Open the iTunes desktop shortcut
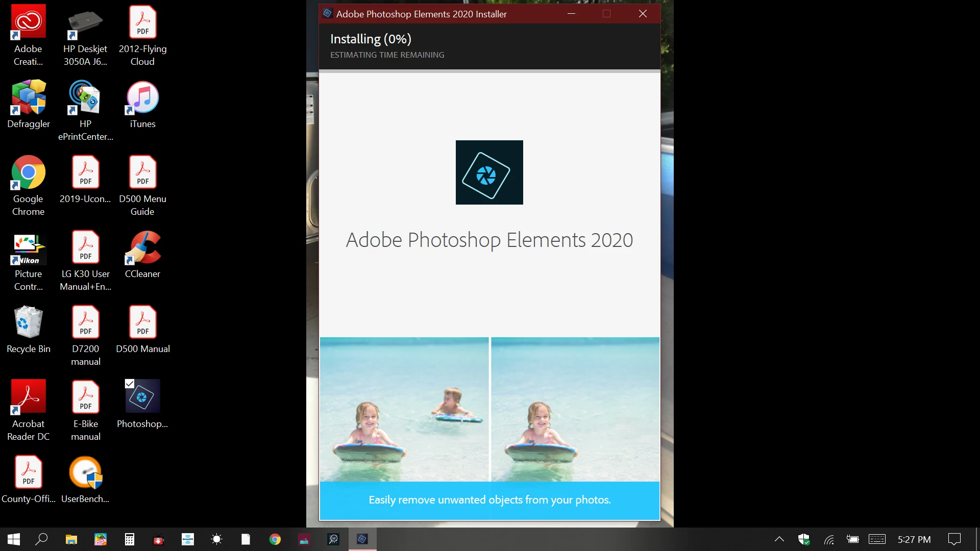Image resolution: width=980 pixels, height=551 pixels. click(x=142, y=97)
